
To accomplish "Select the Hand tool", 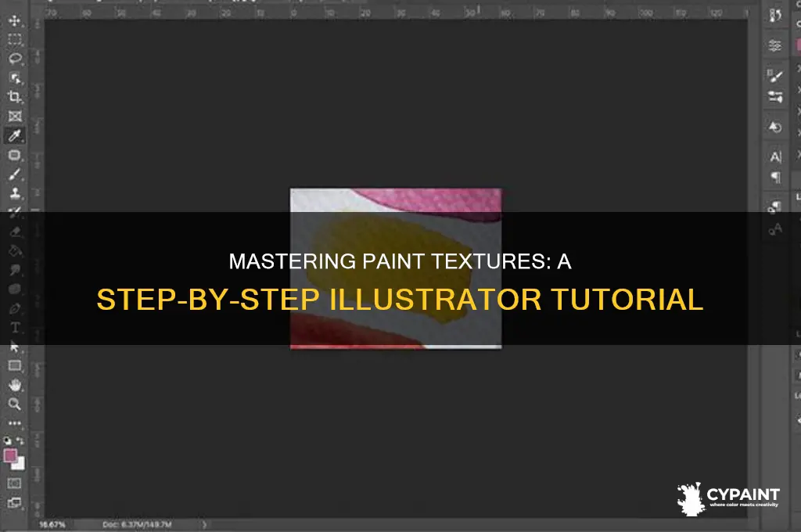I will pyautogui.click(x=14, y=385).
